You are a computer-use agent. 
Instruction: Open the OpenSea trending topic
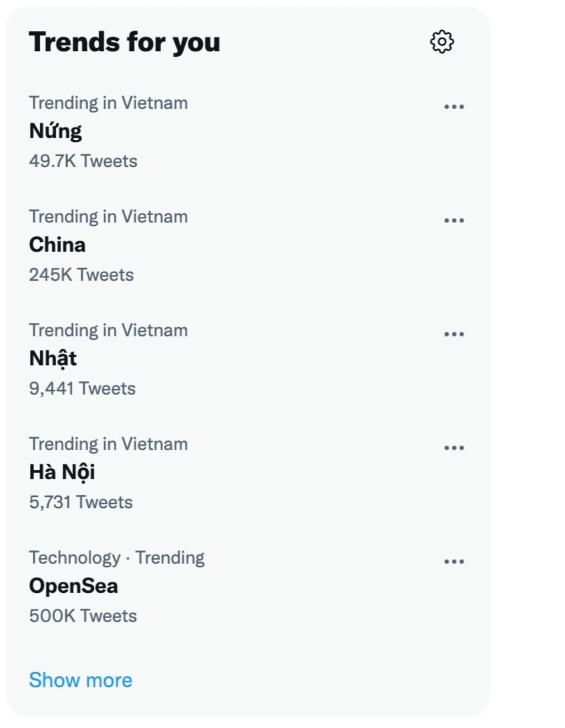[x=73, y=586]
